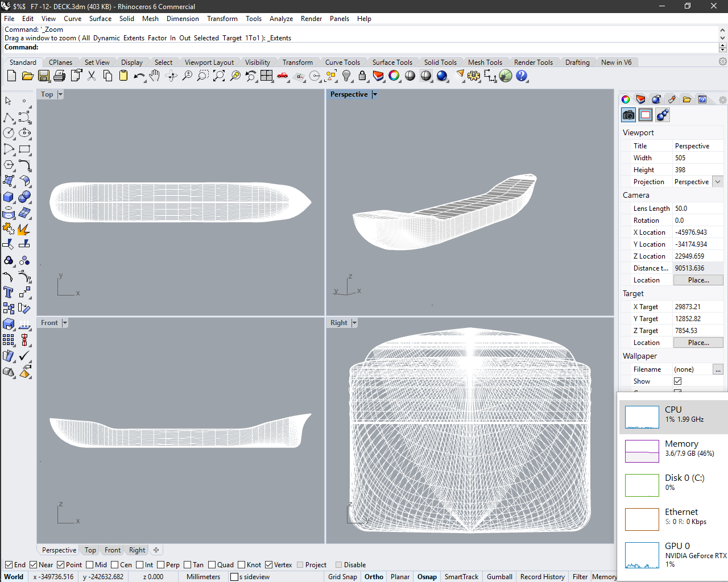Enable the Mid osnap checkbox
Screen dimensions: 728x582
(90, 564)
